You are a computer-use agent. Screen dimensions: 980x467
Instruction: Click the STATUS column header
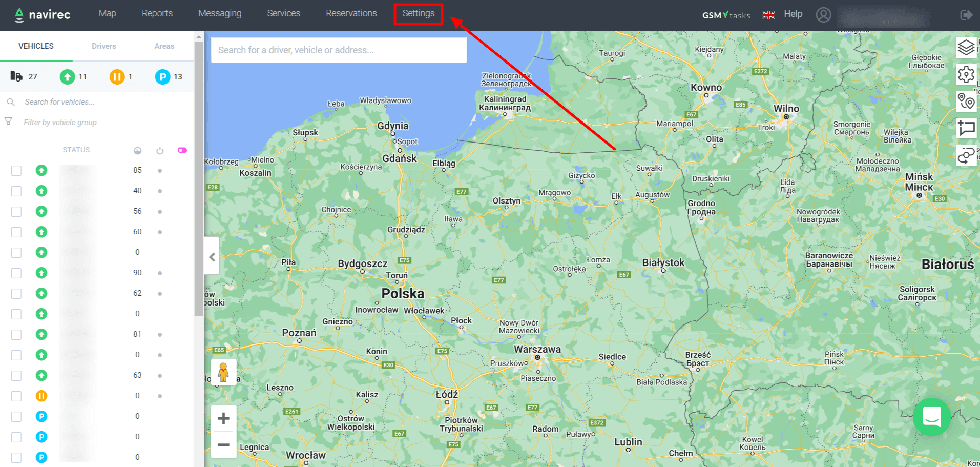tap(76, 150)
